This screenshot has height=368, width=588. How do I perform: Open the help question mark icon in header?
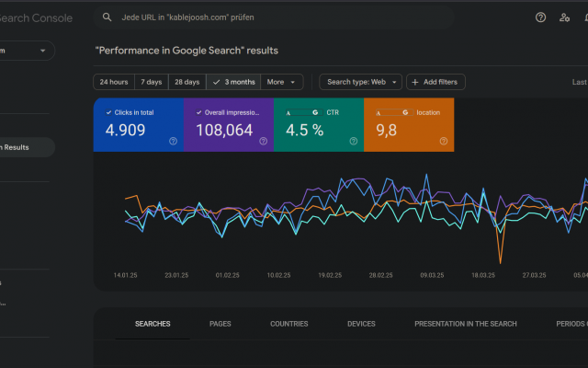point(540,17)
